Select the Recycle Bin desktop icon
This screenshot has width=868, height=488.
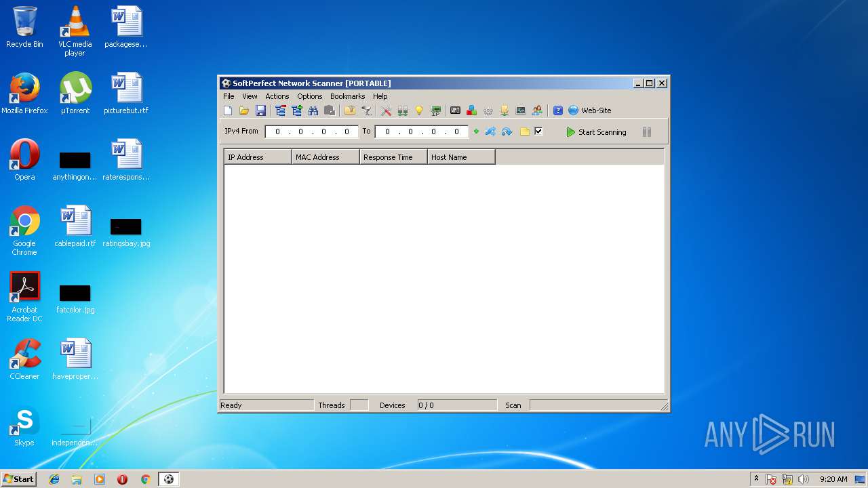point(24,27)
